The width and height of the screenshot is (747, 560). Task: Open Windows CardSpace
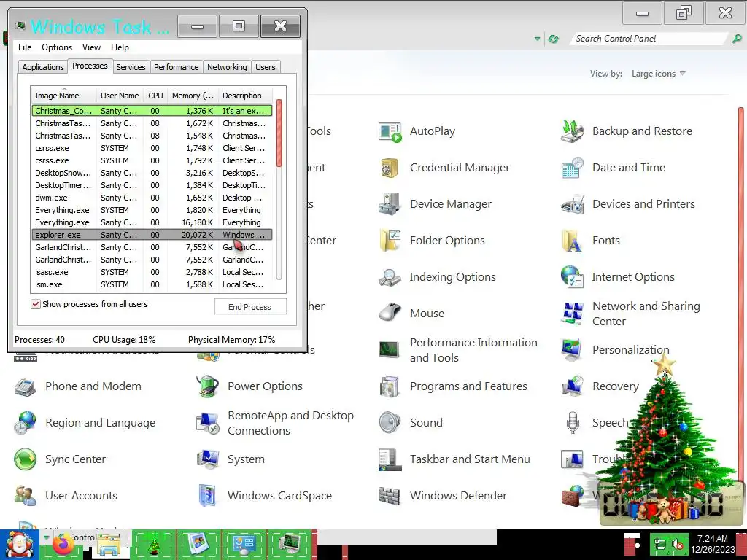tap(264, 496)
